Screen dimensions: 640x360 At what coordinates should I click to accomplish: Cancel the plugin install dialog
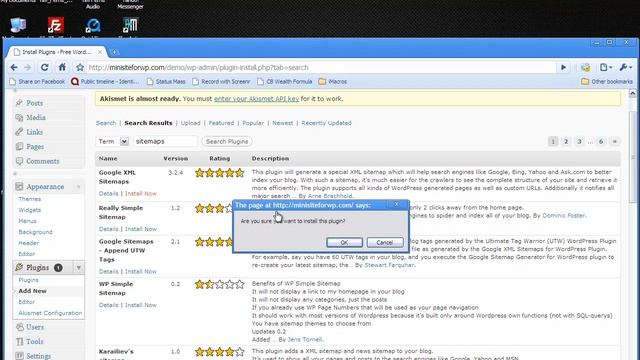pos(384,242)
